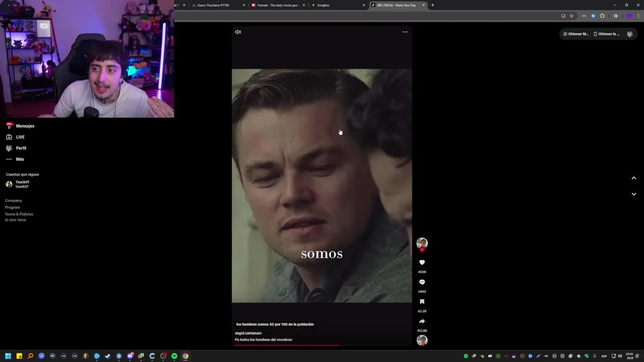Open Steam from the taskbar
Viewport: 644px width, 362px height.
108,356
